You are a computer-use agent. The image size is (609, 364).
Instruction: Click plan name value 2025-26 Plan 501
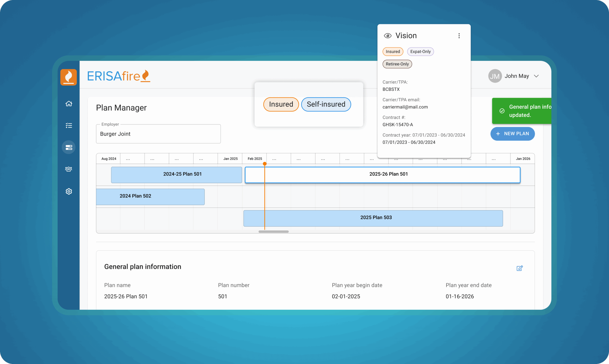126,296
